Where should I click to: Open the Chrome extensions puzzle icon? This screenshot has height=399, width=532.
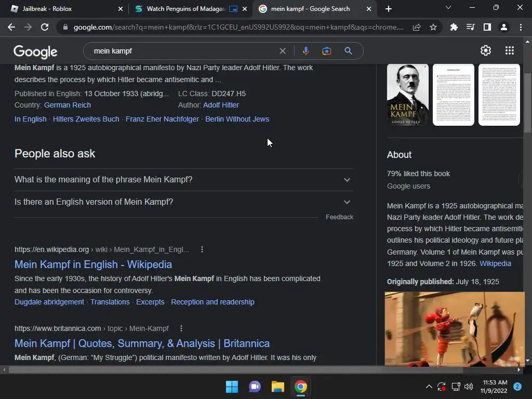pyautogui.click(x=454, y=27)
